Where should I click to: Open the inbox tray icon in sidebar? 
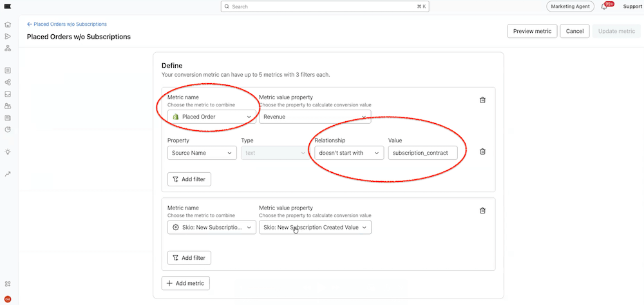coord(8,94)
